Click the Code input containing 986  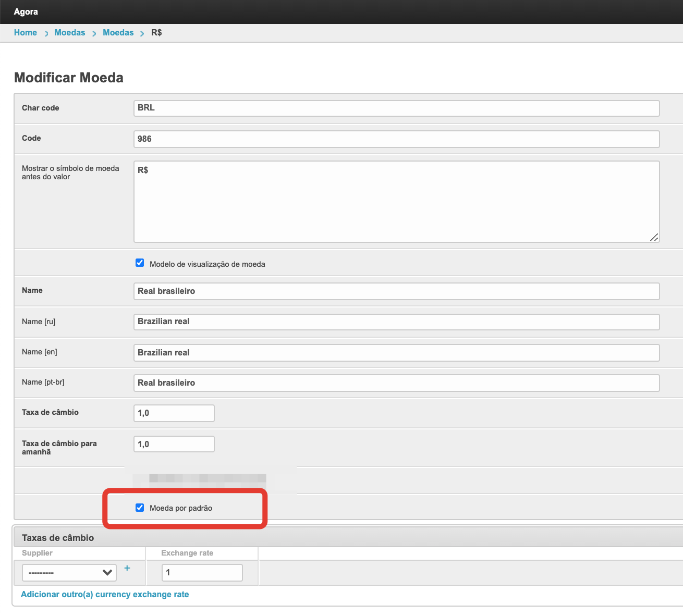click(x=396, y=139)
